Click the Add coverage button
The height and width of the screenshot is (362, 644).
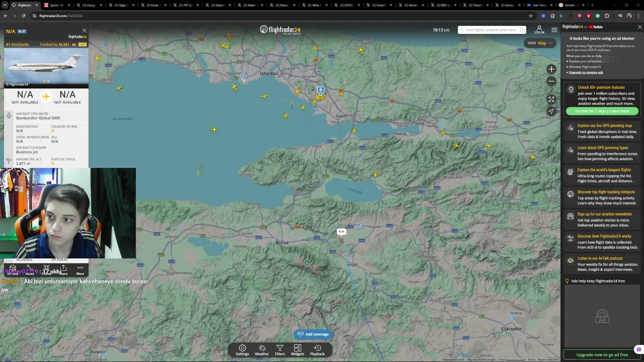(313, 334)
